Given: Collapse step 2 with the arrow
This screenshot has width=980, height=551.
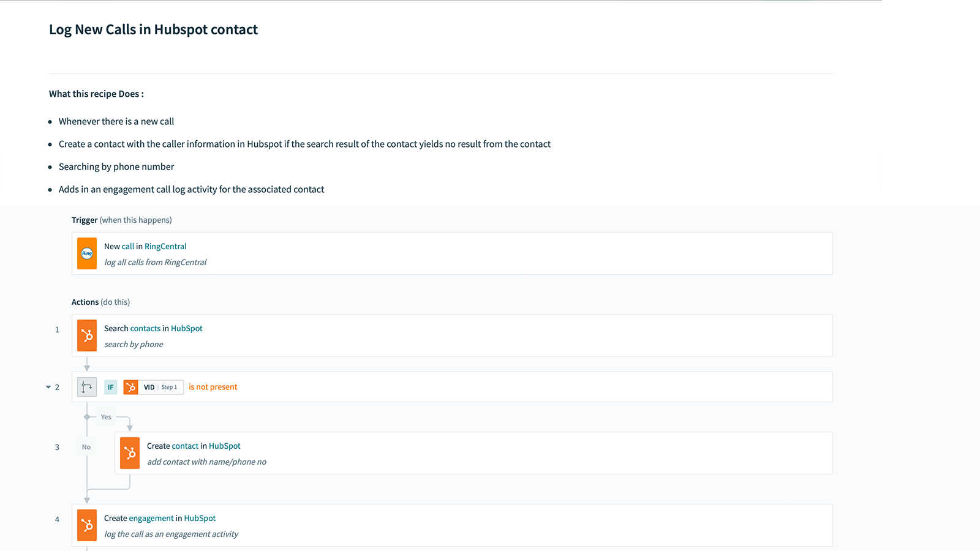Looking at the screenshot, I should coord(48,387).
